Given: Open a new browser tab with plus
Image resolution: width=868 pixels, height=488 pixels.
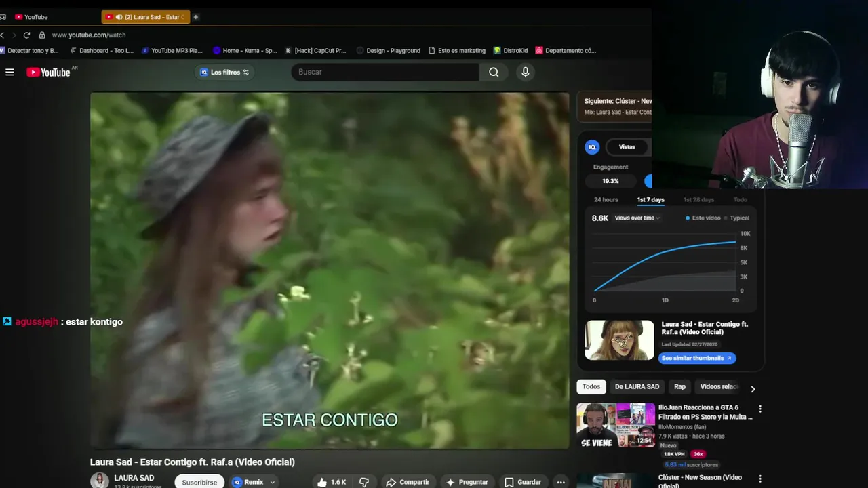Looking at the screenshot, I should (x=196, y=17).
